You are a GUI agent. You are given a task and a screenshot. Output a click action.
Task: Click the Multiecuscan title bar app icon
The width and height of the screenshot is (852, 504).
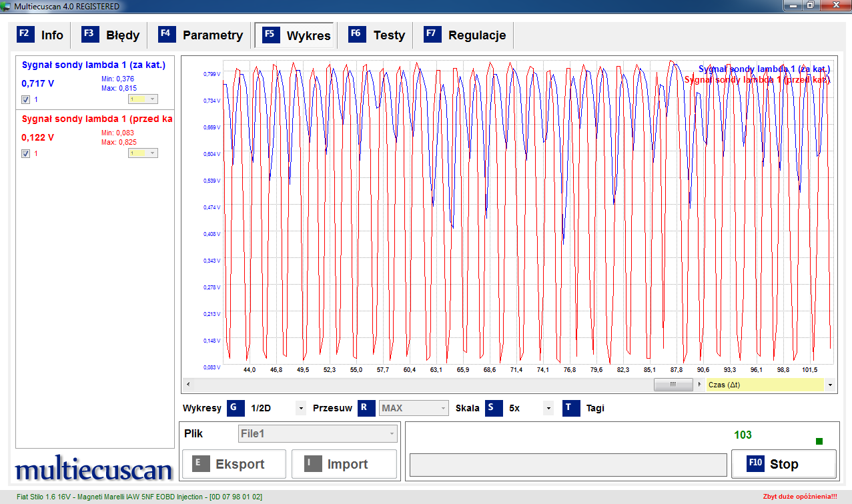tap(7, 6)
